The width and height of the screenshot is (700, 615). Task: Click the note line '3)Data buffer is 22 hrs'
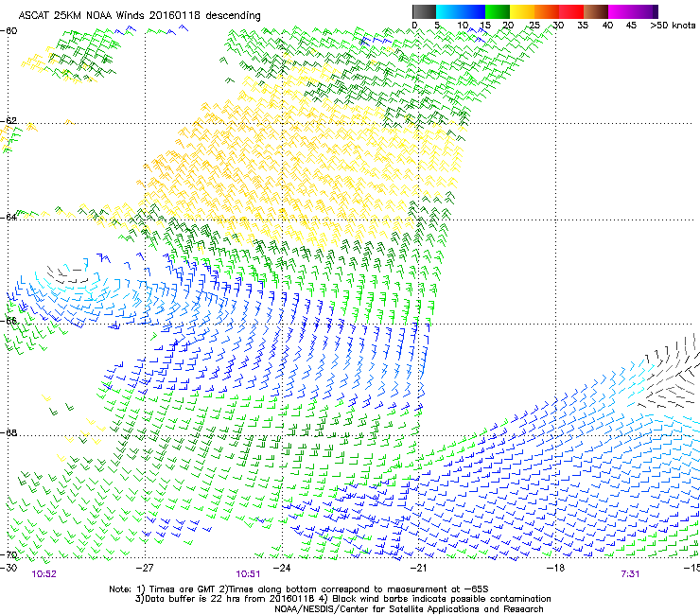[342, 599]
